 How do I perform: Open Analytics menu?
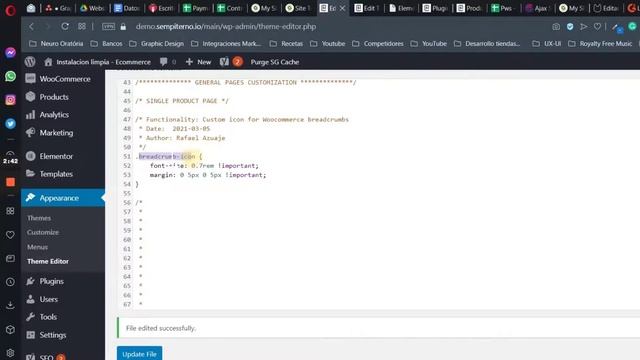click(x=63, y=115)
